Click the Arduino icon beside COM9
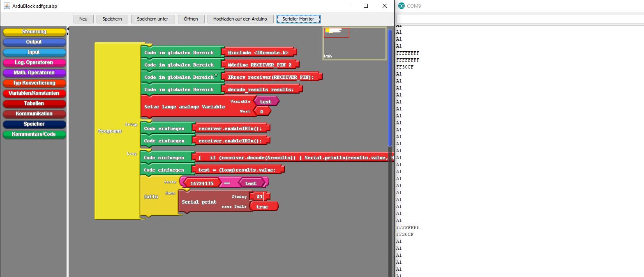 coord(401,6)
